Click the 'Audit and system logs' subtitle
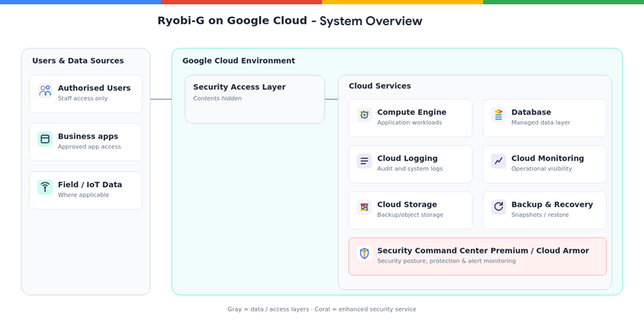The width and height of the screenshot is (644, 320). coord(410,169)
